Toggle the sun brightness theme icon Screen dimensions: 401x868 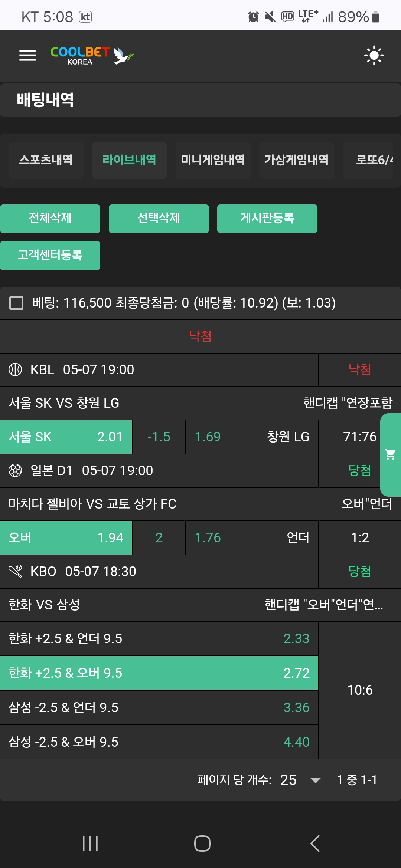pyautogui.click(x=374, y=56)
